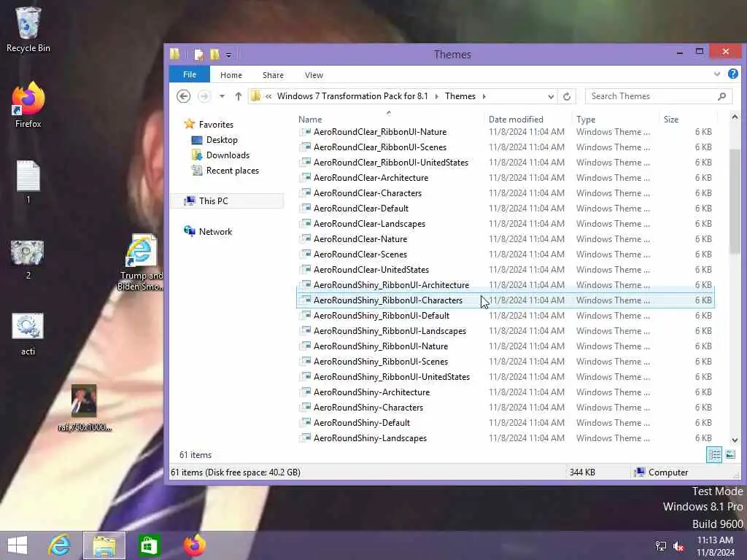The image size is (747, 560).
Task: Click Windows 7 Transformation Pack for 8.1 breadcrumb
Action: [x=352, y=96]
